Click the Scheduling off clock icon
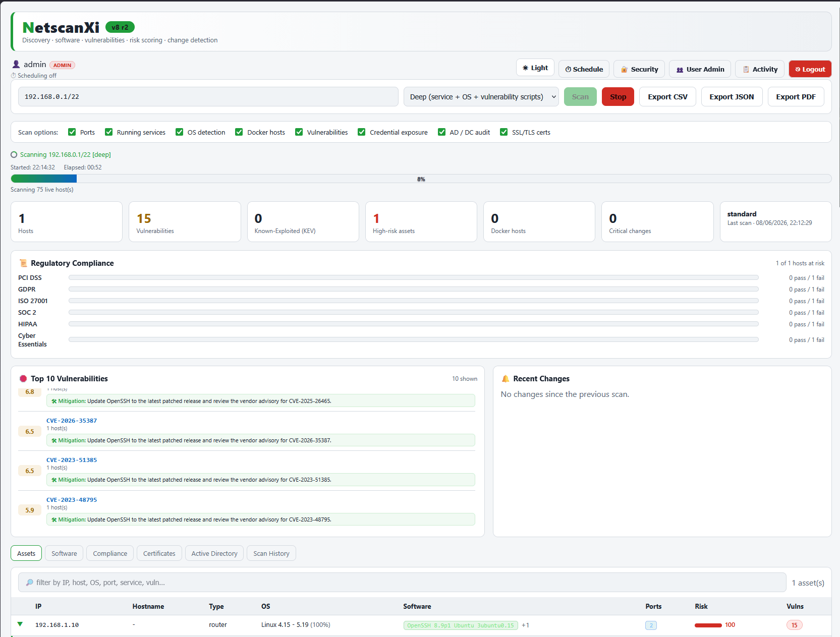 (x=14, y=76)
